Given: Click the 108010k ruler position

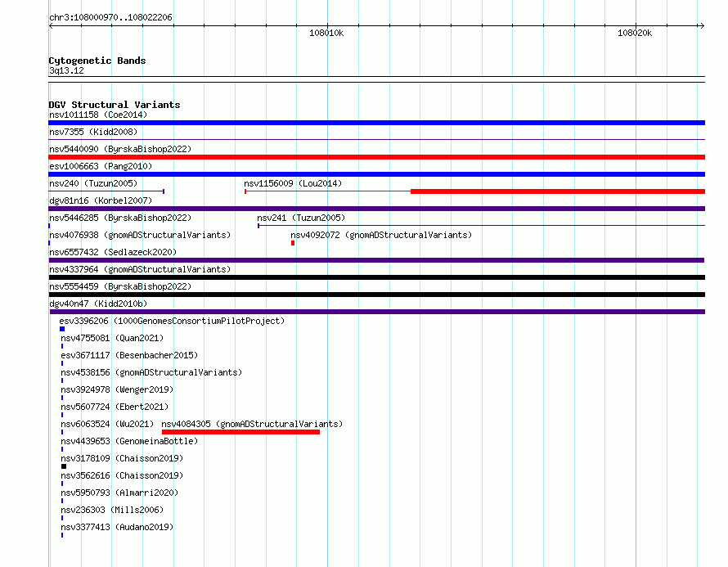Looking at the screenshot, I should 326,33.
